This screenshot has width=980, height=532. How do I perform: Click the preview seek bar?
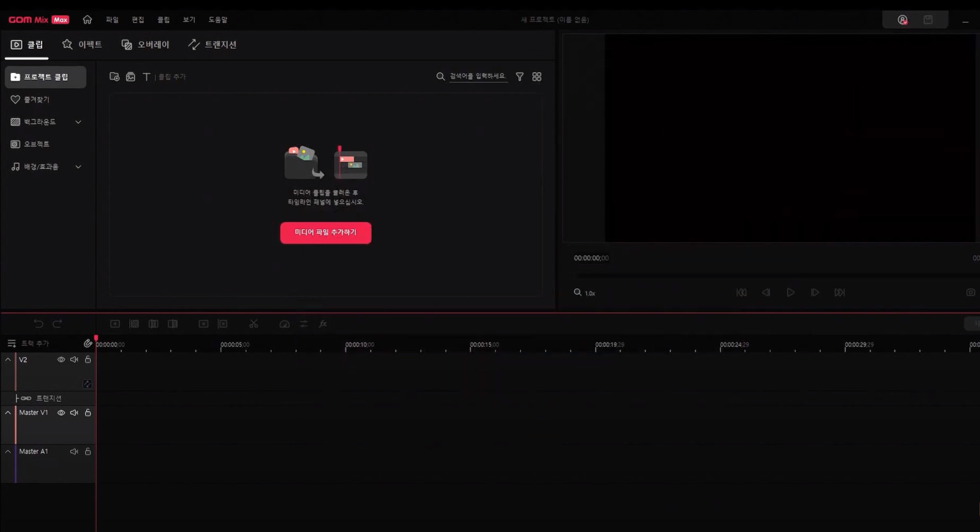coord(776,276)
